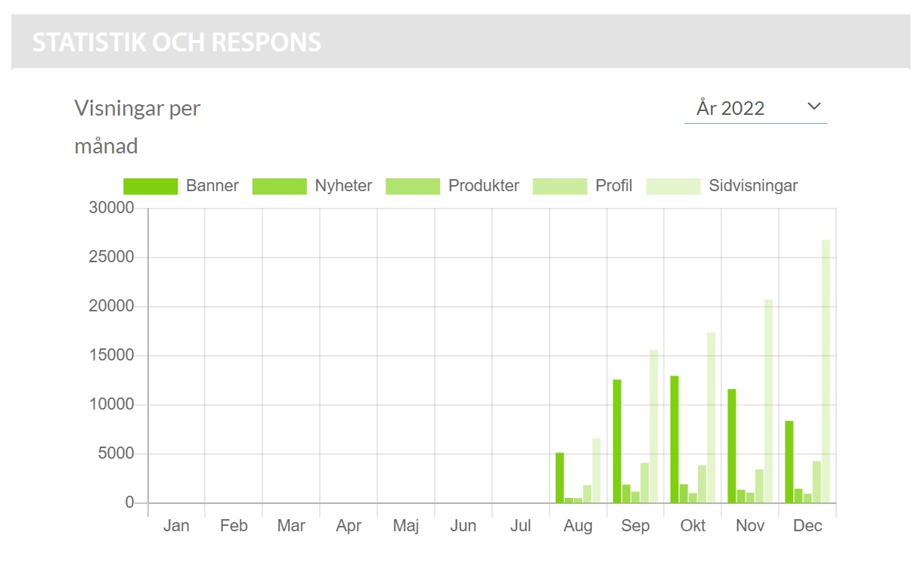This screenshot has width=924, height=566.
Task: Click the November Sidvisningar bar
Action: 768,401
